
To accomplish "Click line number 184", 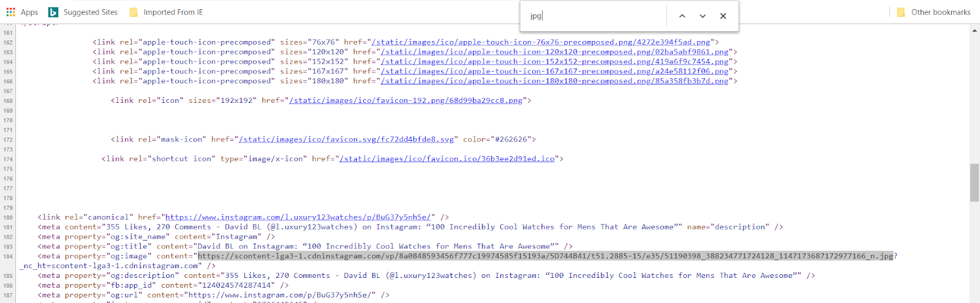I will pyautogui.click(x=8, y=256).
